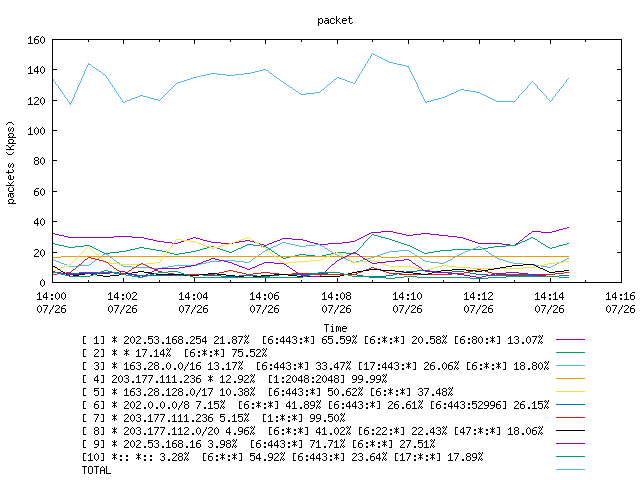Select legend entry [ 2] * * 17.14%
The height and width of the screenshot is (480, 640).
tap(174, 353)
